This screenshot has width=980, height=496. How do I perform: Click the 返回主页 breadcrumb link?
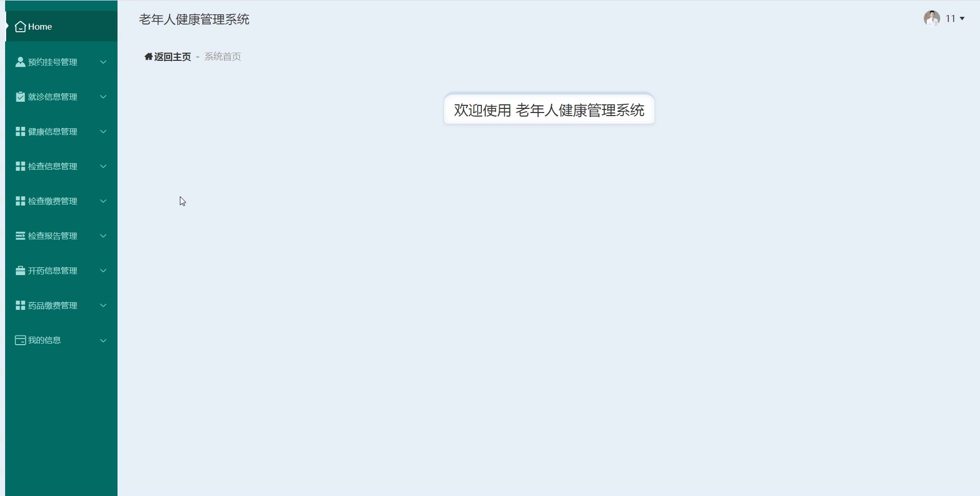click(x=173, y=57)
